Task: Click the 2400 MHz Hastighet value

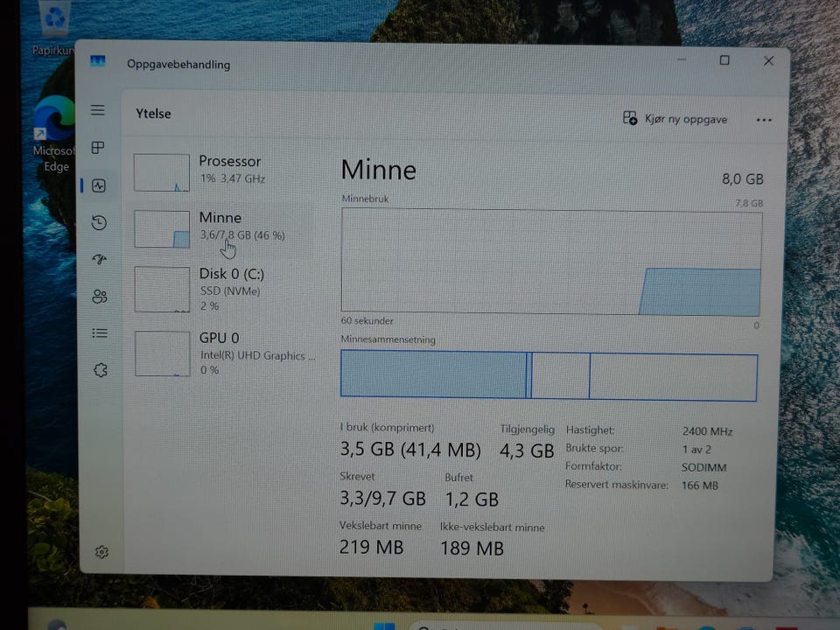Action: tap(707, 431)
